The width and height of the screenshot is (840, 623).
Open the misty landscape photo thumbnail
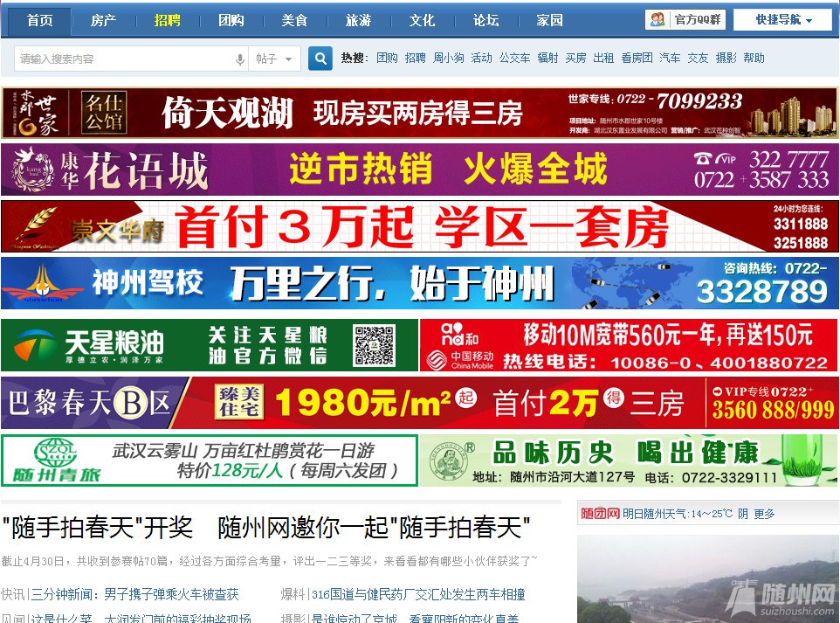click(707, 578)
